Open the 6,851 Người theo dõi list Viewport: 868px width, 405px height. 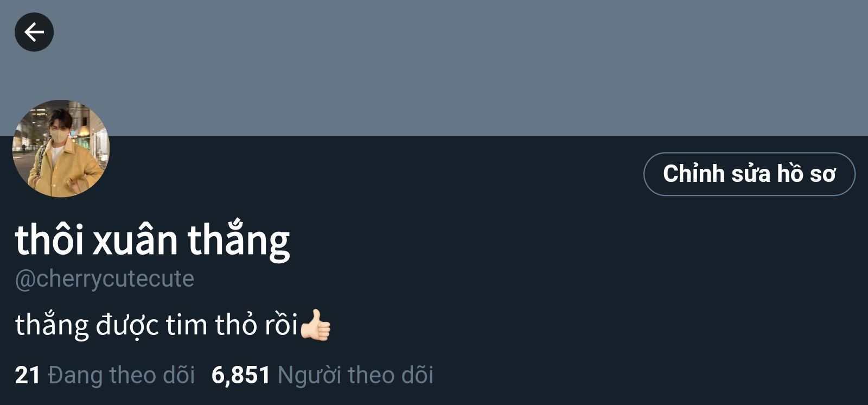[322, 375]
